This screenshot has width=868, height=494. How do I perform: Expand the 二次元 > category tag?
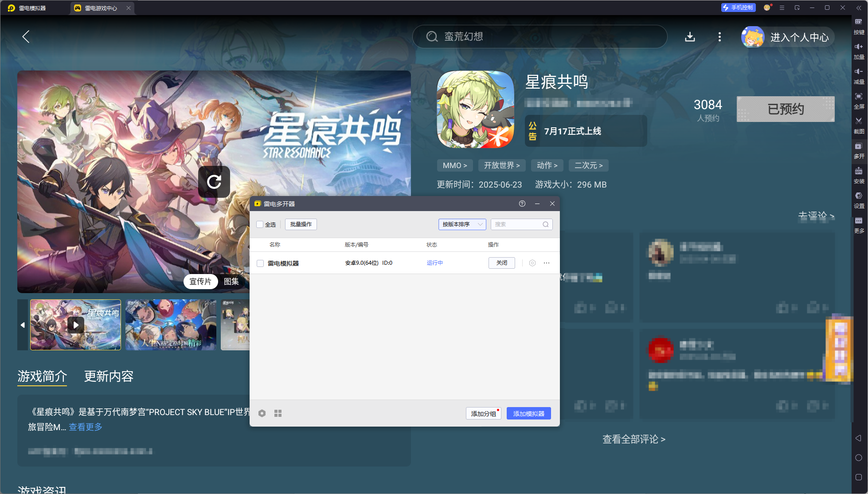point(589,165)
